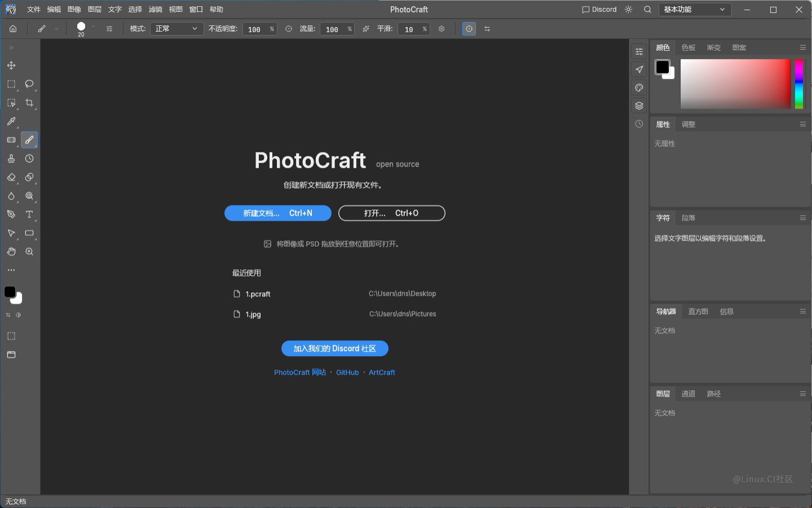This screenshot has width=812, height=508.
Task: Select the Crop tool
Action: point(29,103)
